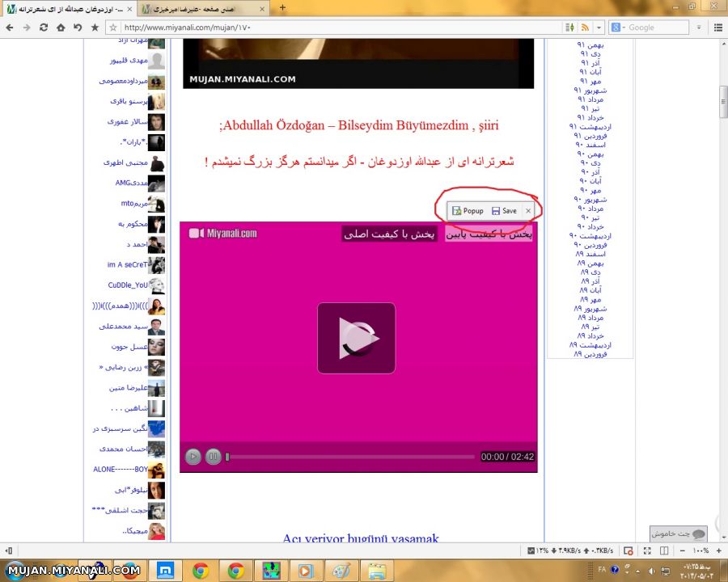Open the شهریور ۹۱ archive link
The height and width of the screenshot is (582, 728).
click(590, 90)
